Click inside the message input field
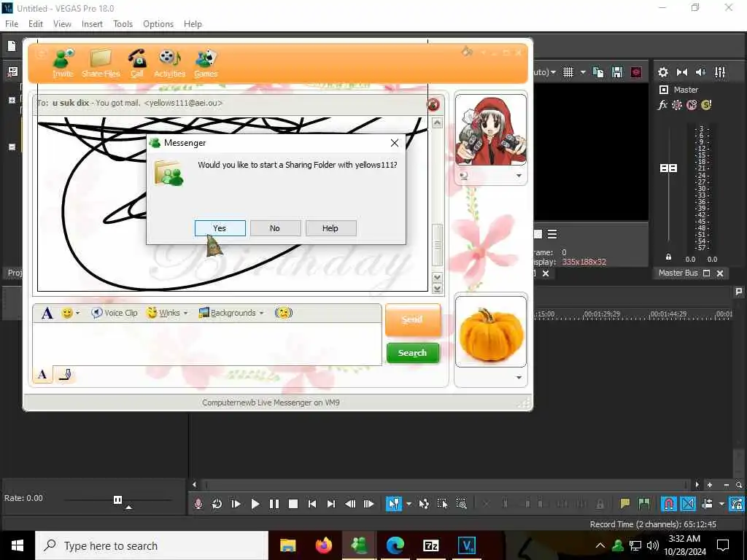Screen dimensions: 747x560 coord(206,344)
